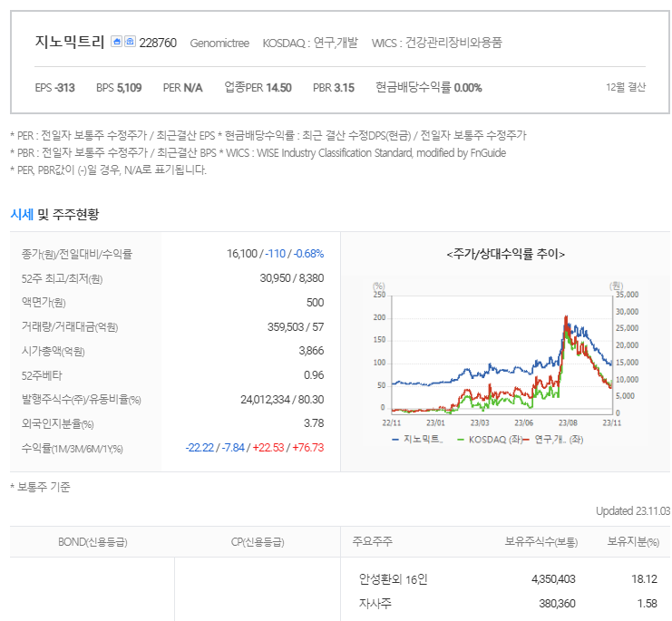Click the 외국인지분율(%) row label
This screenshot has height=621, width=672.
[x=57, y=423]
